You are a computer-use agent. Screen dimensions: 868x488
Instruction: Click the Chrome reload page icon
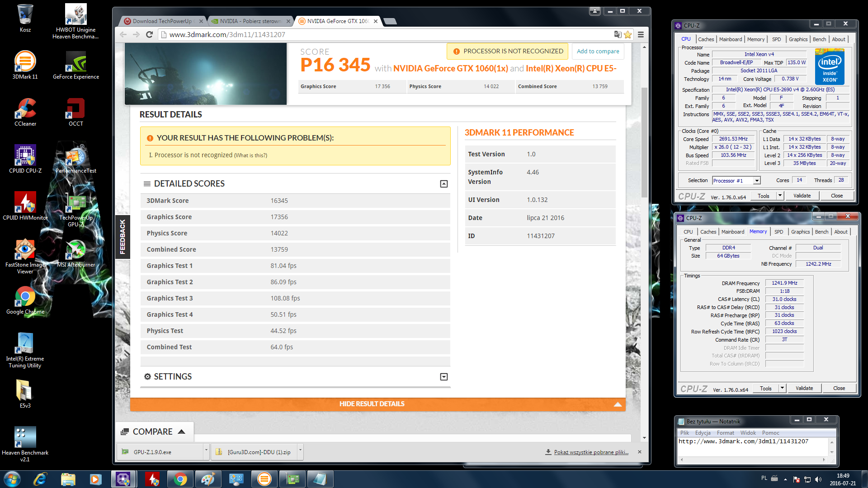[150, 34]
